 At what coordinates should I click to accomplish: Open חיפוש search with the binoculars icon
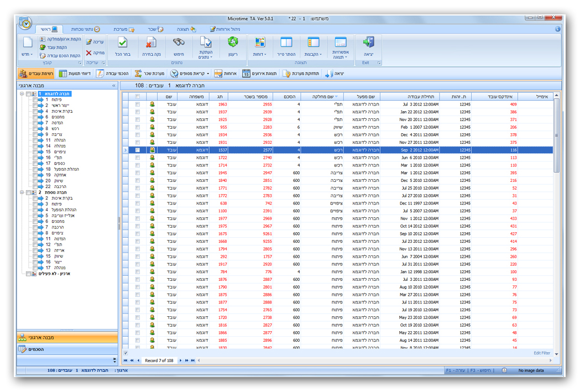coord(179,43)
